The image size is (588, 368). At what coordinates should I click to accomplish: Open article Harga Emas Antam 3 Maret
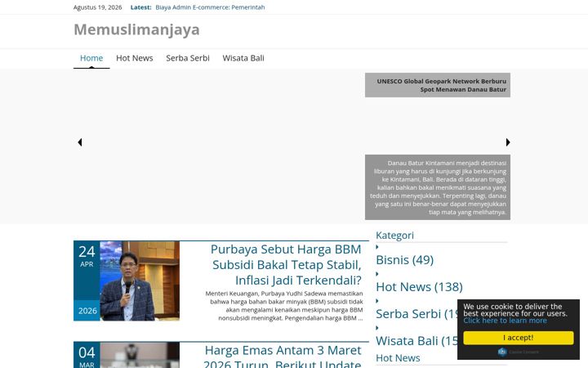pyautogui.click(x=283, y=356)
